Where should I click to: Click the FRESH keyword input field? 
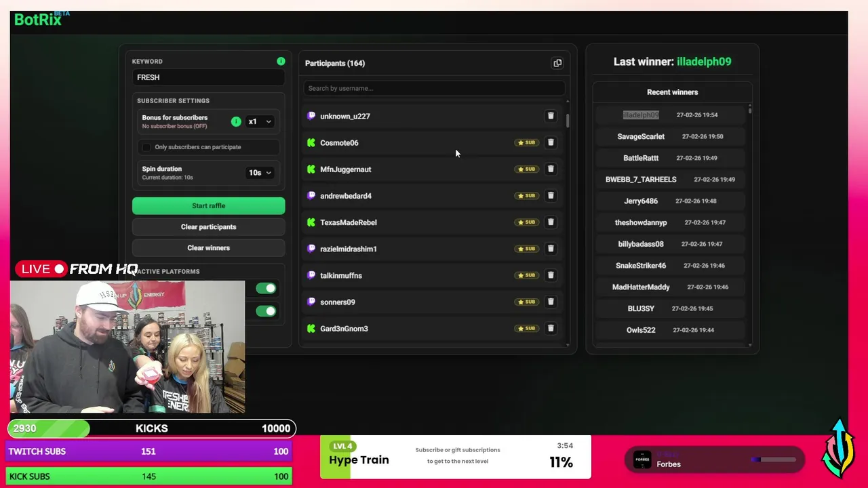[209, 77]
